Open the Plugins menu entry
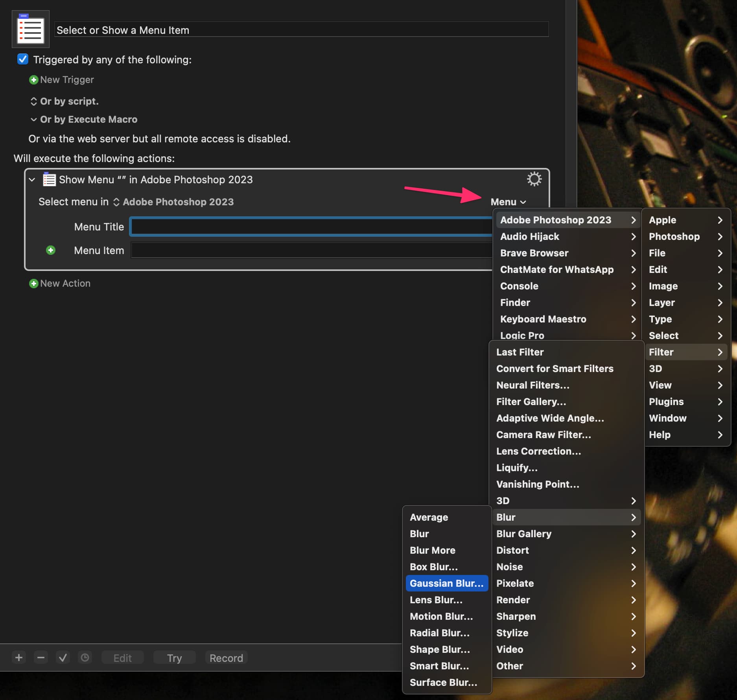This screenshot has height=700, width=737. click(686, 402)
